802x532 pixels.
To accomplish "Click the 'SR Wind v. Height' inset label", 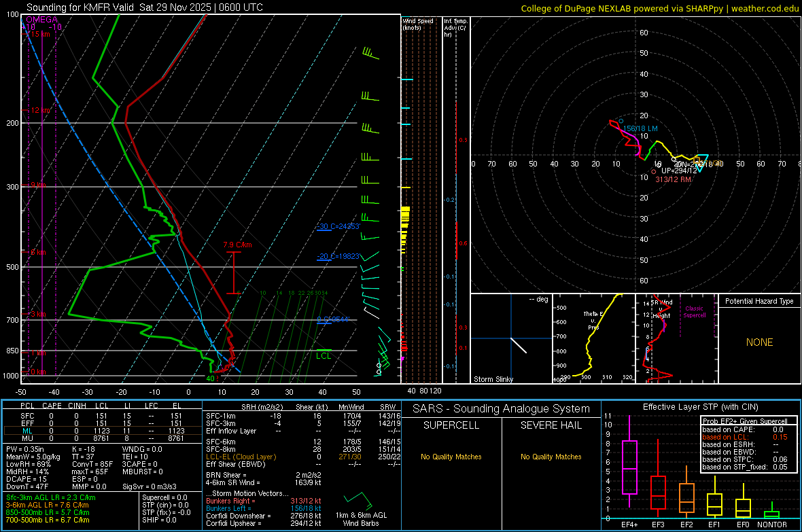I will 661,309.
